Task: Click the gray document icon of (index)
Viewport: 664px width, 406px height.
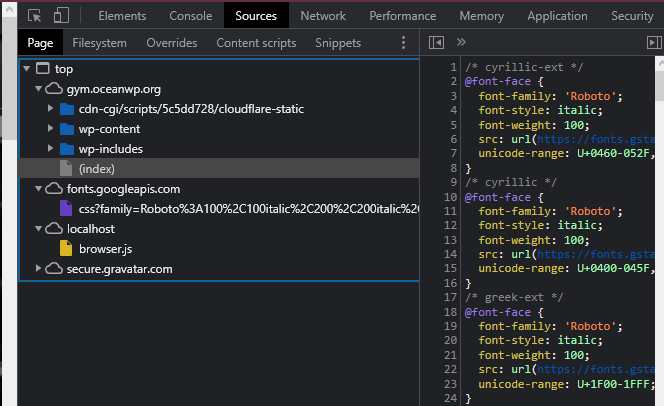Action: (x=66, y=168)
